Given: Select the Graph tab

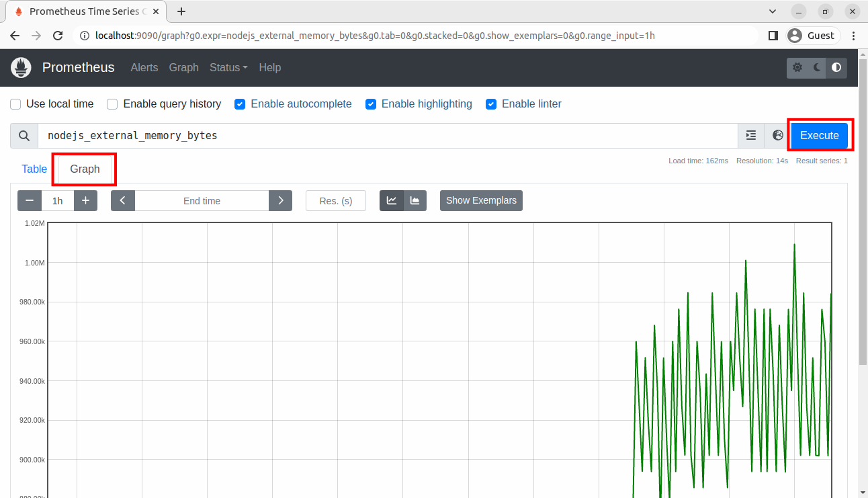Looking at the screenshot, I should pos(85,169).
